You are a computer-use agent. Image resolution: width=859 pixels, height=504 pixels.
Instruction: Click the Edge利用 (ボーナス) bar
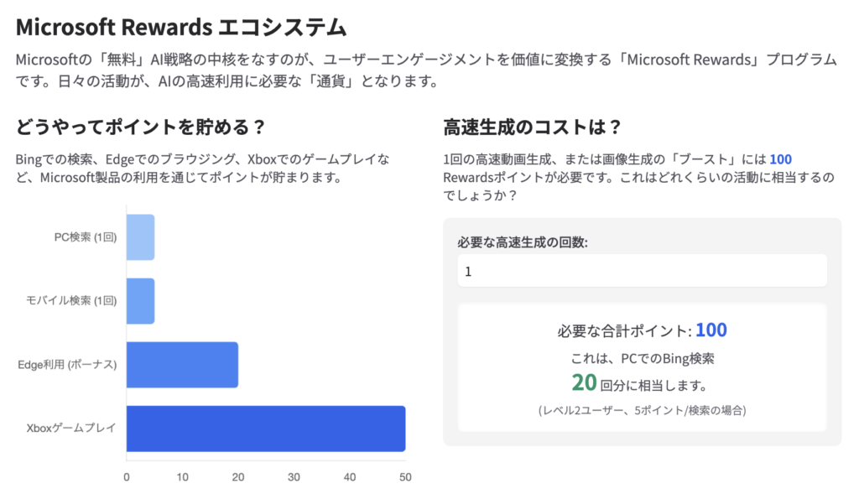coord(182,365)
